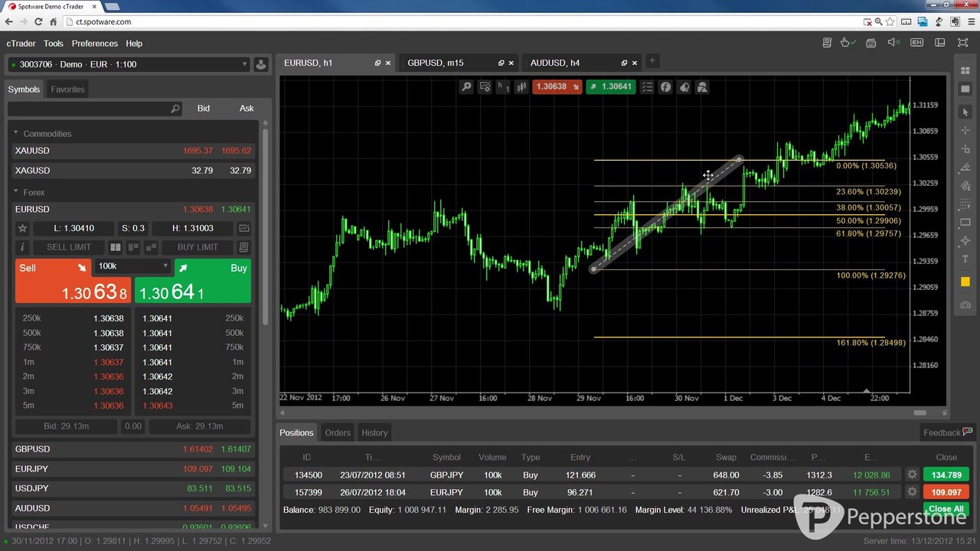Open the chart color palette icon
This screenshot has width=980, height=551.
click(684, 87)
